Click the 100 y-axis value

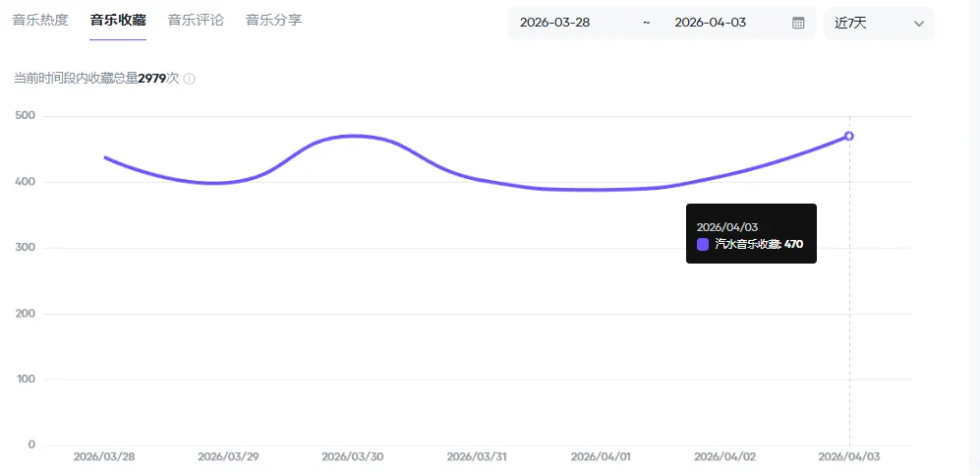pos(25,379)
